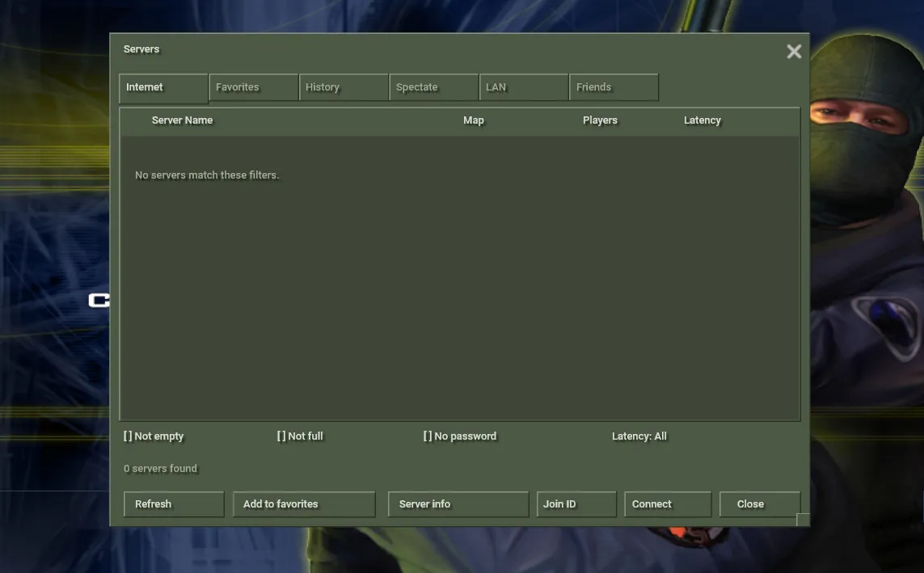Click 'No servers match these filters.' message

point(207,175)
